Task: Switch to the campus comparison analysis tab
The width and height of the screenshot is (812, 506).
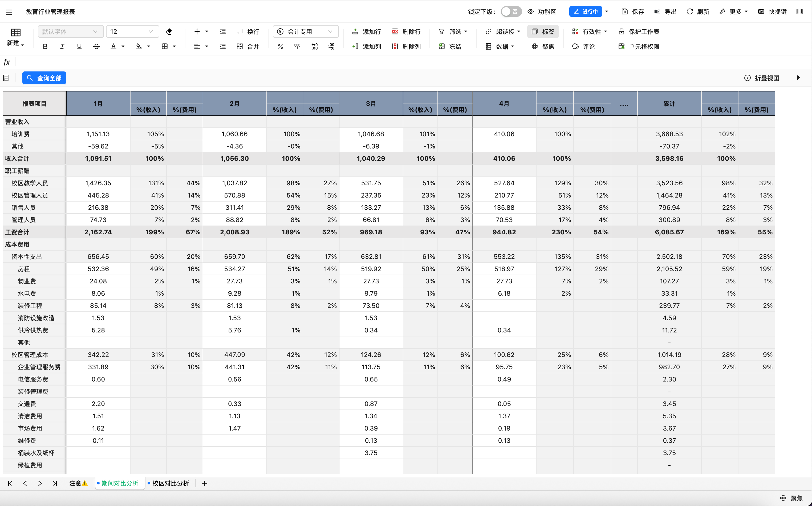Action: point(170,483)
